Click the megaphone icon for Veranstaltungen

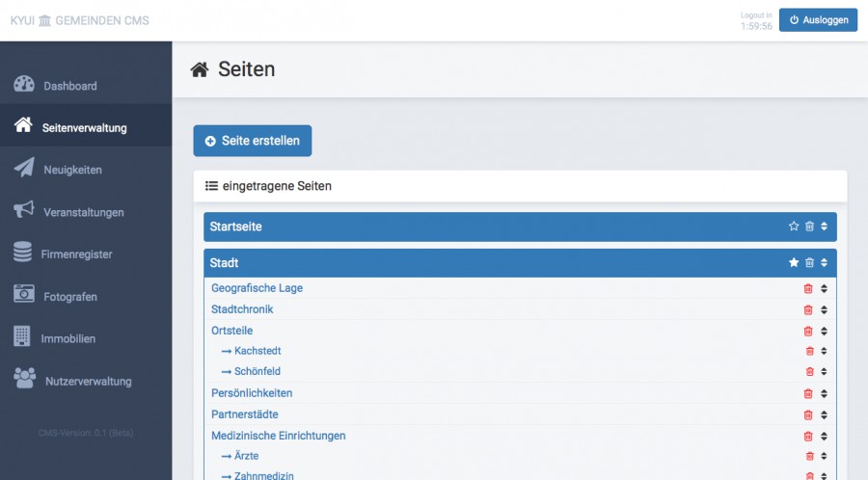pyautogui.click(x=24, y=211)
